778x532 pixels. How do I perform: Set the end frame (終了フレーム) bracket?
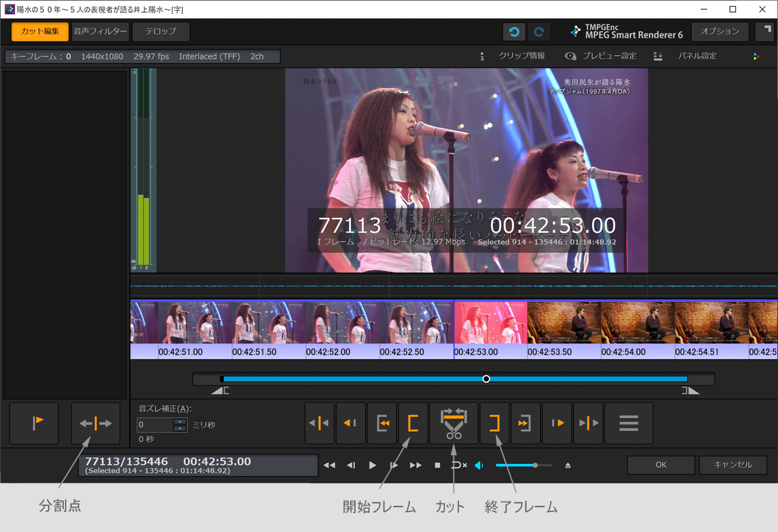(x=495, y=423)
